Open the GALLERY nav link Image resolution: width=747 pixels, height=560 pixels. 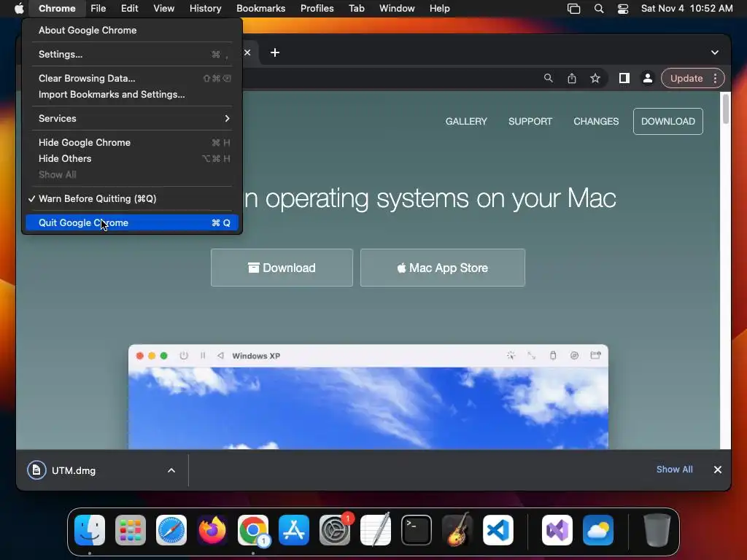(466, 122)
